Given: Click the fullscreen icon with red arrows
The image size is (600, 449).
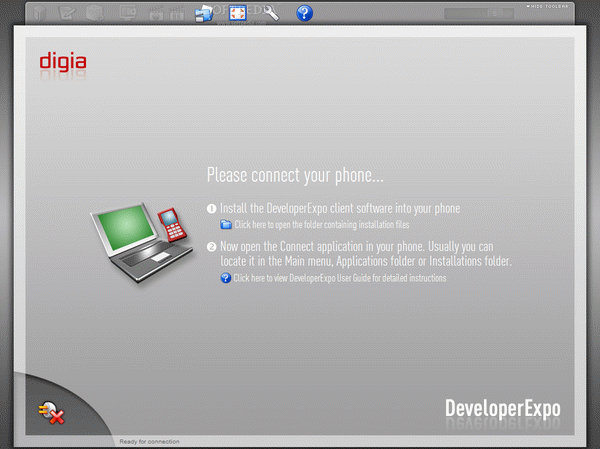Looking at the screenshot, I should tap(237, 13).
